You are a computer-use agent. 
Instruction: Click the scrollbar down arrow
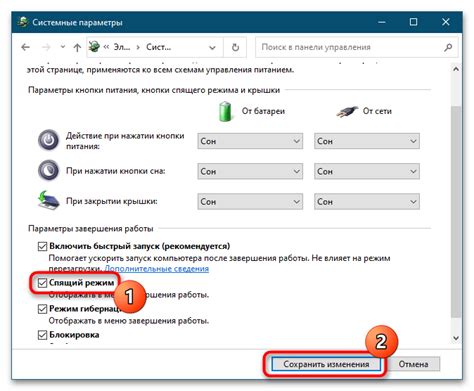click(456, 338)
